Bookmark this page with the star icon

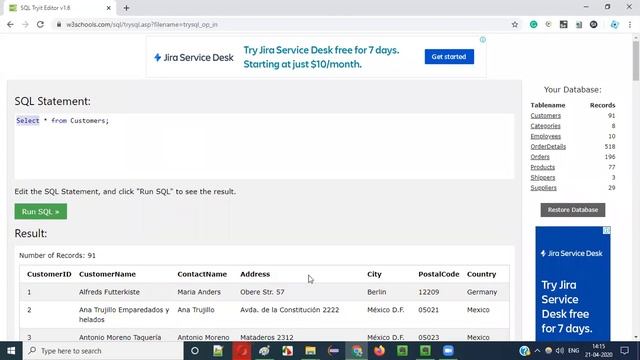pos(515,24)
